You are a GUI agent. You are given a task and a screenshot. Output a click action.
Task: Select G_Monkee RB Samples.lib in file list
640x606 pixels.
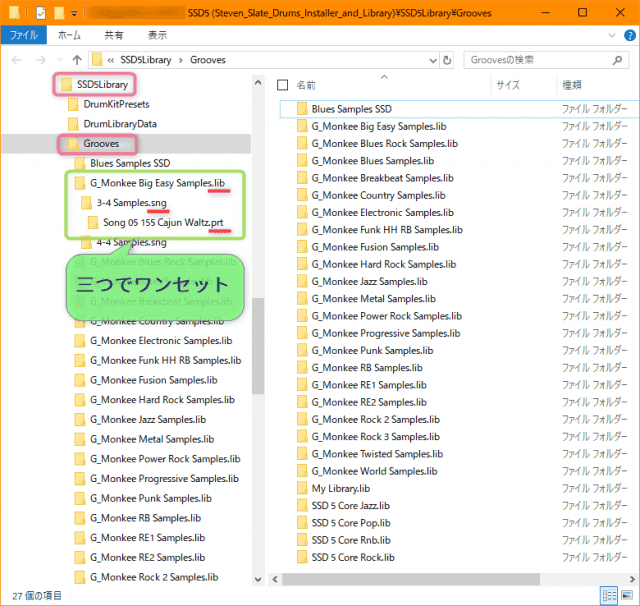(367, 368)
